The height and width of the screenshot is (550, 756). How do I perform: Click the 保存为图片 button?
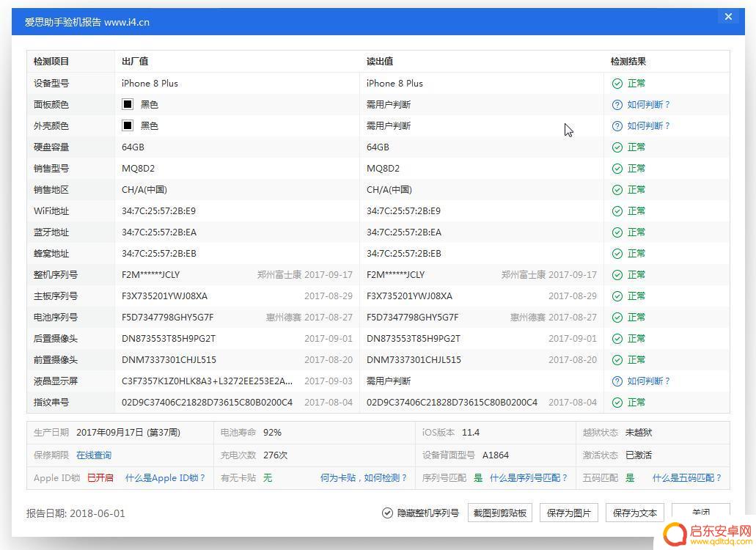(568, 513)
